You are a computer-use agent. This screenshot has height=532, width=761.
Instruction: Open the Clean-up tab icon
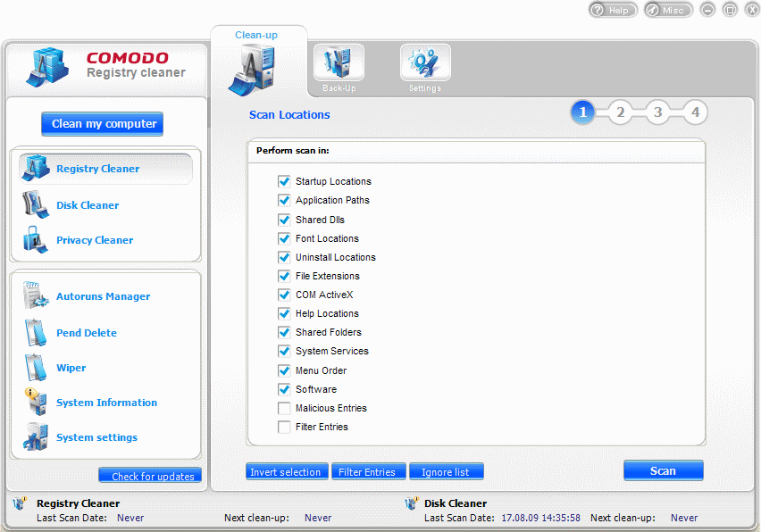click(253, 69)
